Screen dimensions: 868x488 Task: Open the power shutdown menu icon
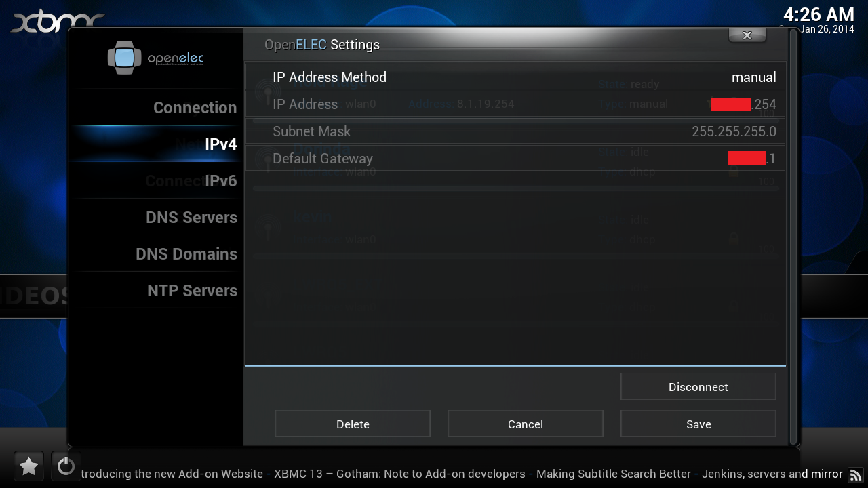(x=66, y=466)
